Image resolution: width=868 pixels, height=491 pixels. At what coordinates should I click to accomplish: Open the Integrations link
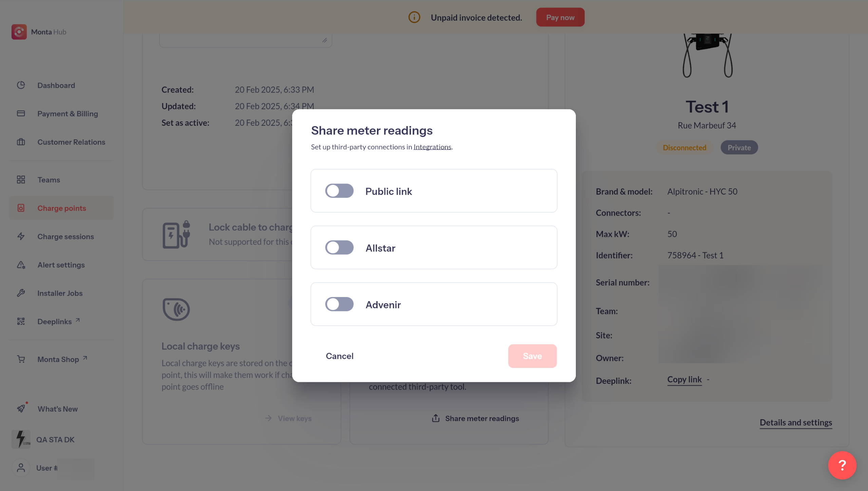432,147
